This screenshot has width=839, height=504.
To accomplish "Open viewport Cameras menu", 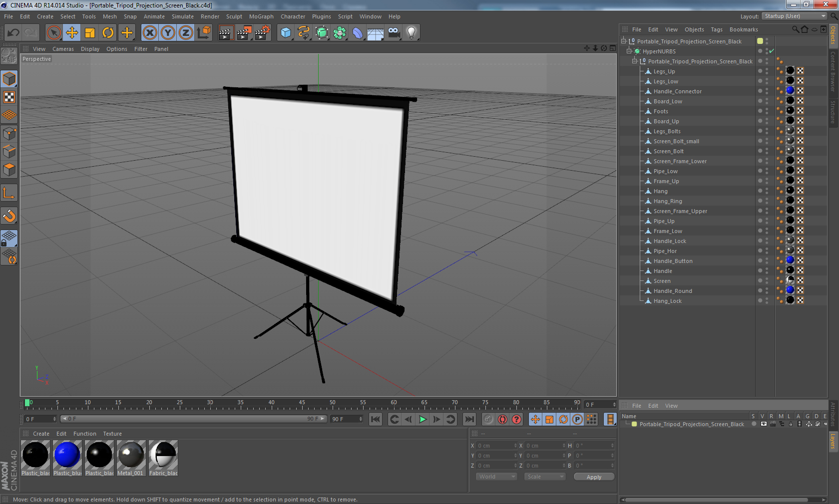I will coord(63,49).
